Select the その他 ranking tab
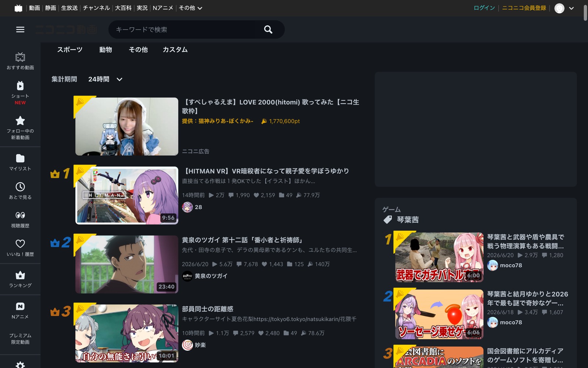Image resolution: width=588 pixels, height=368 pixels. coord(138,50)
